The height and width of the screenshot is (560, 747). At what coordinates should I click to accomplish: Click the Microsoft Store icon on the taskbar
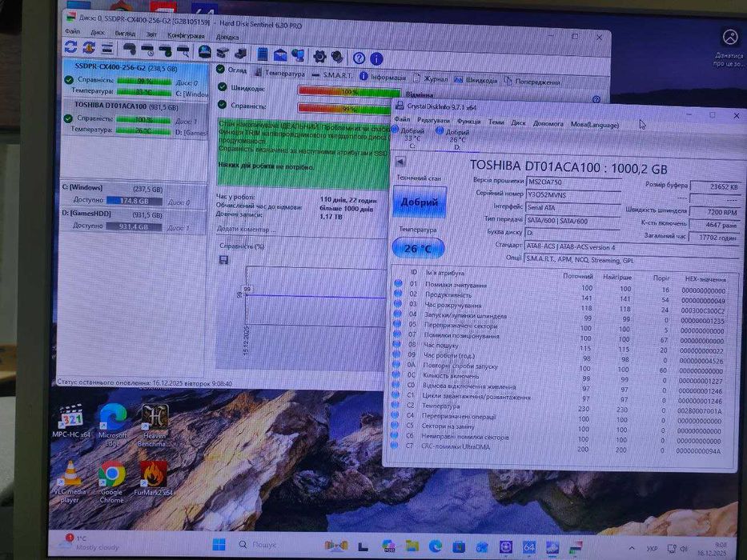459,546
